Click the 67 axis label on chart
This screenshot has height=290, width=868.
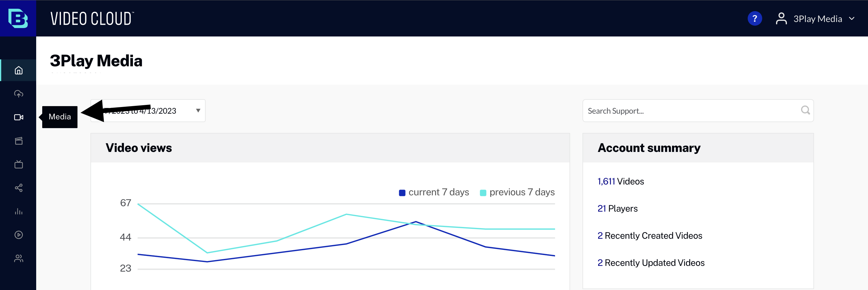coord(125,203)
